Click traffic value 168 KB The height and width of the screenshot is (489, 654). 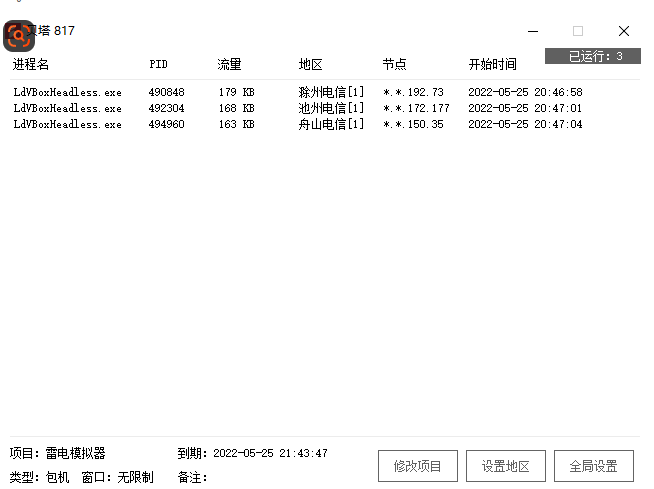tap(236, 108)
